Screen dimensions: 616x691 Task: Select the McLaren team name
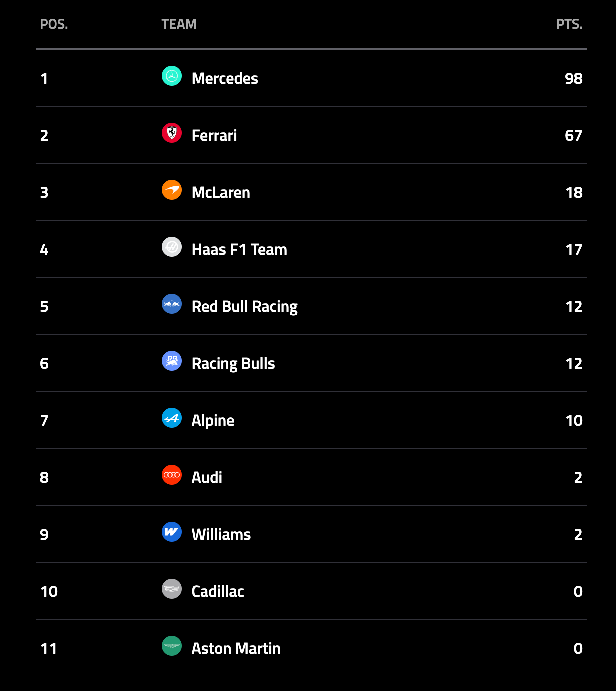click(x=221, y=192)
